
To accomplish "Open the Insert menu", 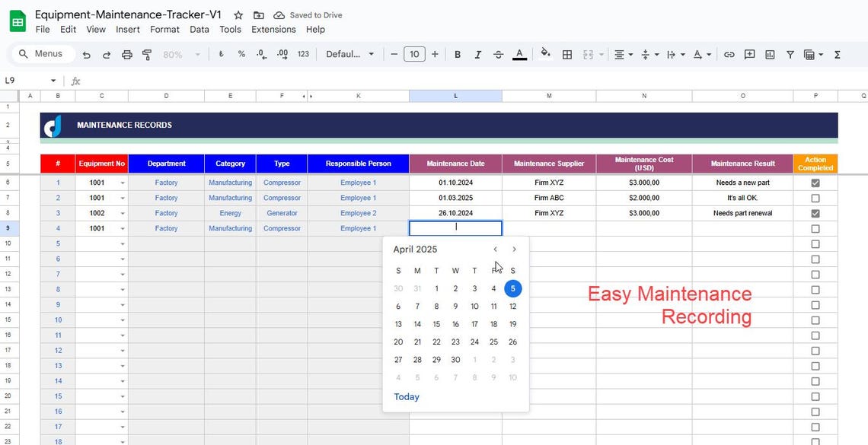I will tap(128, 30).
